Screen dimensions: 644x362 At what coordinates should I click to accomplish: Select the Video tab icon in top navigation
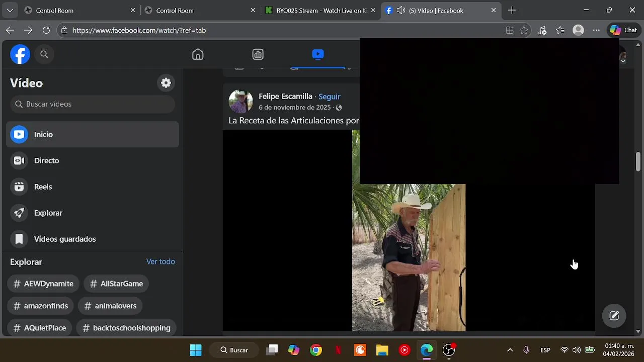coord(317,54)
